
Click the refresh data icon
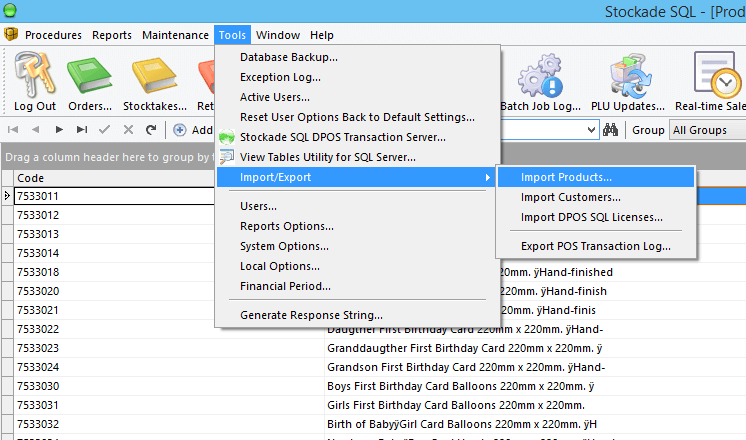pyautogui.click(x=151, y=129)
